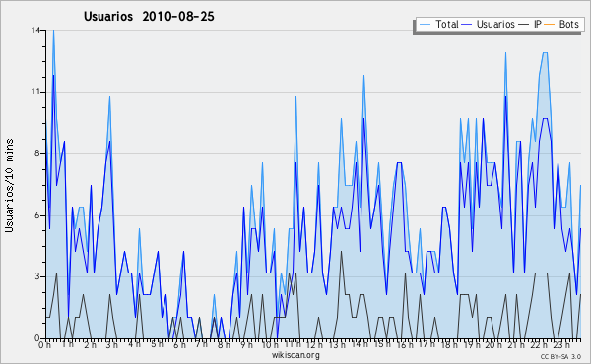Click the y-axis value 0
This screenshot has height=364, width=591.
coord(37,338)
